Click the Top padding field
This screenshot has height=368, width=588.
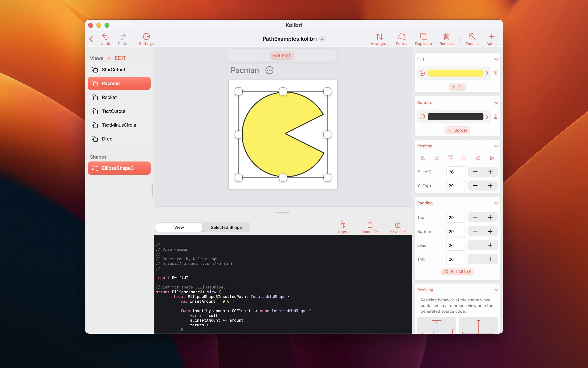click(455, 218)
